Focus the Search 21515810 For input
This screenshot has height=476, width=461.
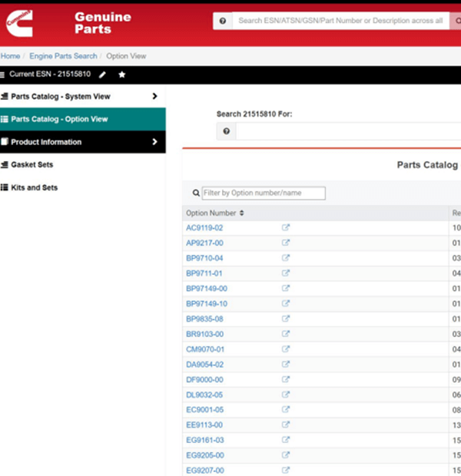click(349, 131)
